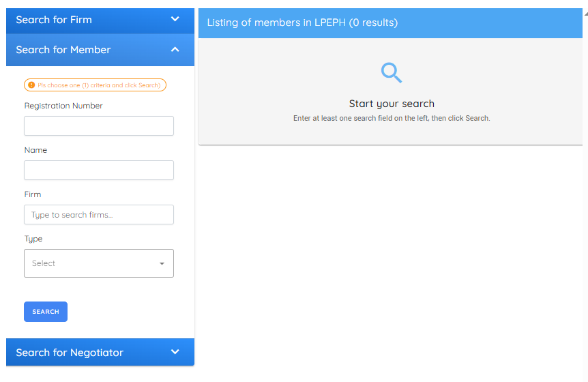
Task: Click the Registration Number field label
Action: pos(63,106)
